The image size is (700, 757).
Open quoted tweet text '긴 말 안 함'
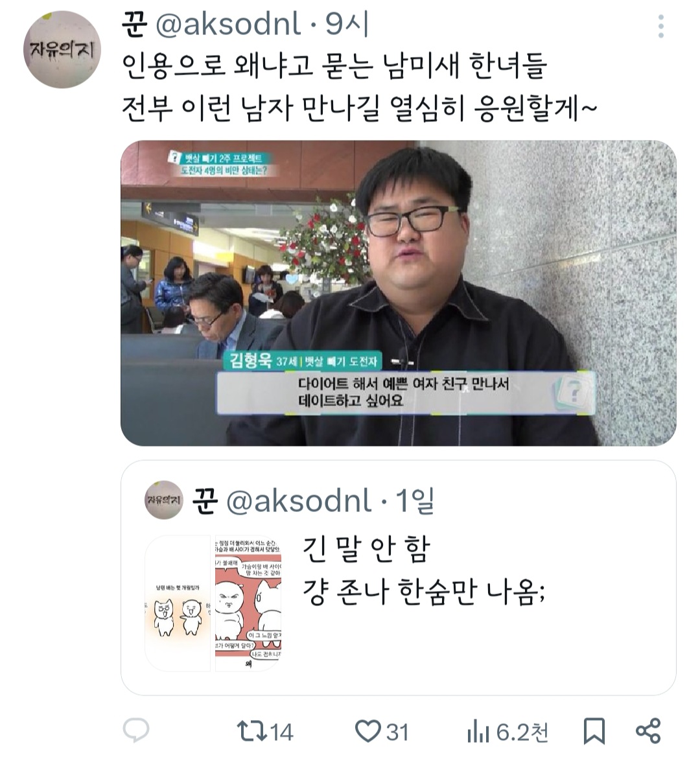pyautogui.click(x=366, y=549)
